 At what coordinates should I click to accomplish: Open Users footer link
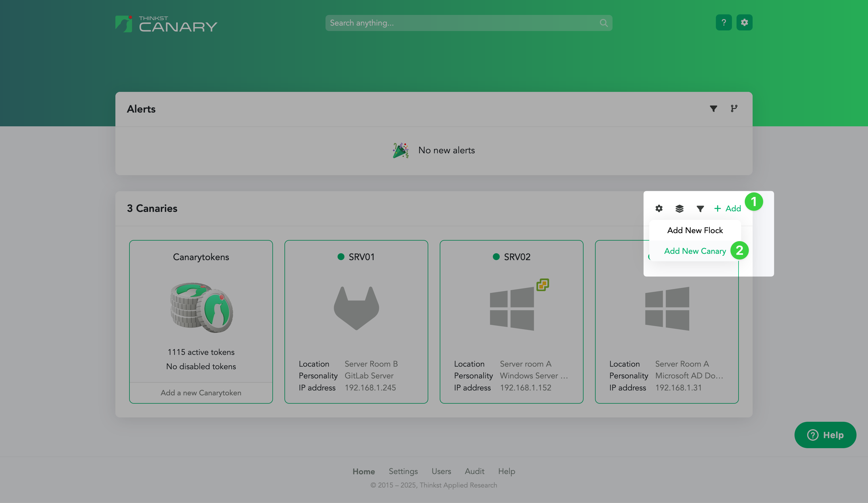(441, 471)
